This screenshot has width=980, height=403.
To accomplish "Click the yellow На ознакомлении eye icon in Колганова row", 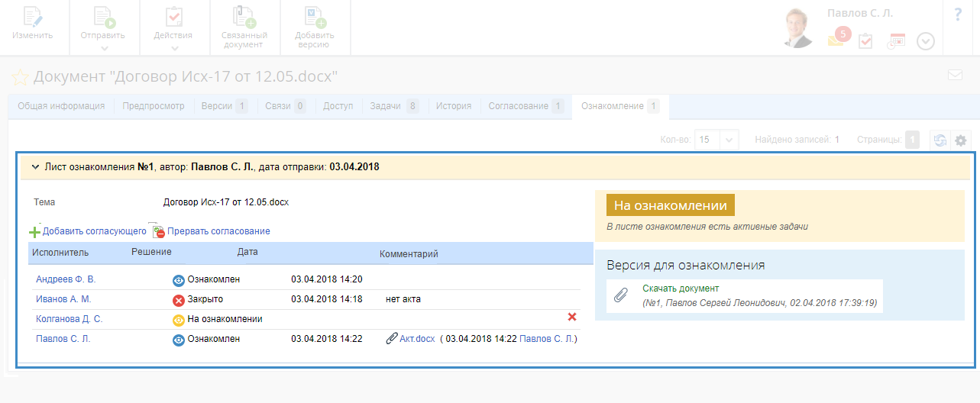I will pos(179,320).
